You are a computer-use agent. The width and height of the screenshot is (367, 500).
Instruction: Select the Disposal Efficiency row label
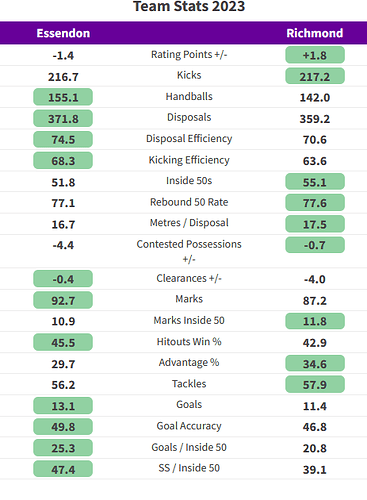(189, 139)
